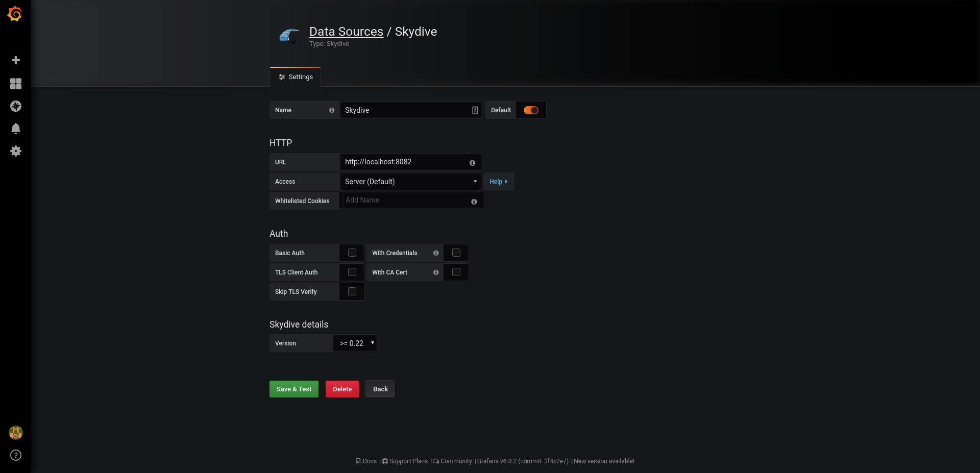Toggle the Default data source switch
The width and height of the screenshot is (980, 473).
[x=531, y=110]
